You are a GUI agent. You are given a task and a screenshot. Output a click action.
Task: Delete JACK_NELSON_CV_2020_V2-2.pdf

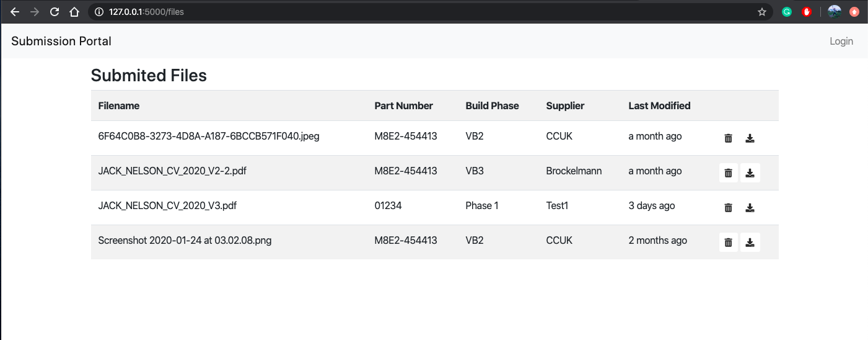(729, 173)
